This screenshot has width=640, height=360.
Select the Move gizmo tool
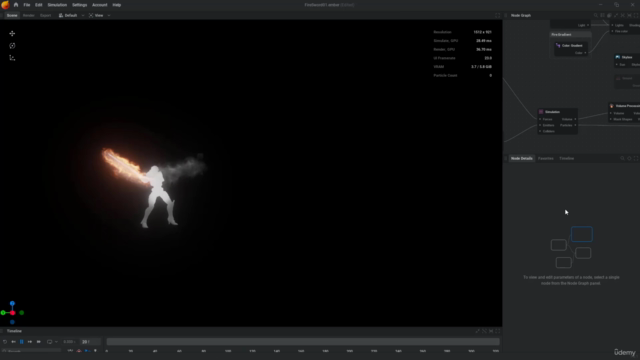click(12, 33)
